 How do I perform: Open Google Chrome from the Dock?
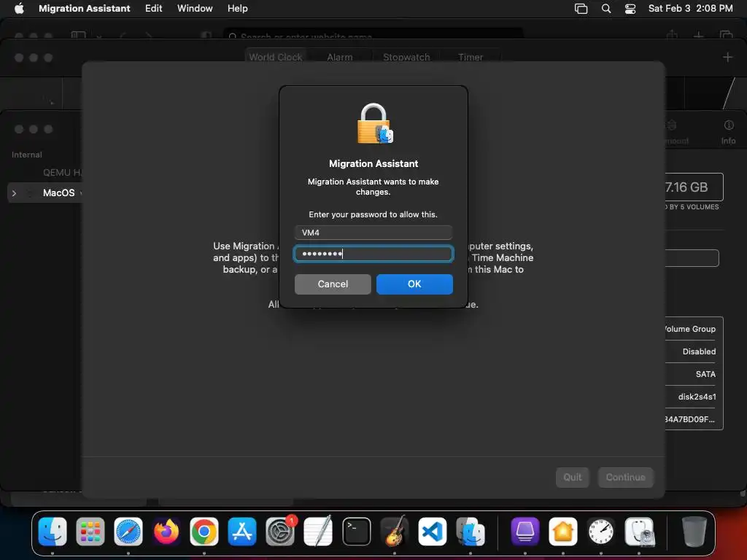coord(204,532)
